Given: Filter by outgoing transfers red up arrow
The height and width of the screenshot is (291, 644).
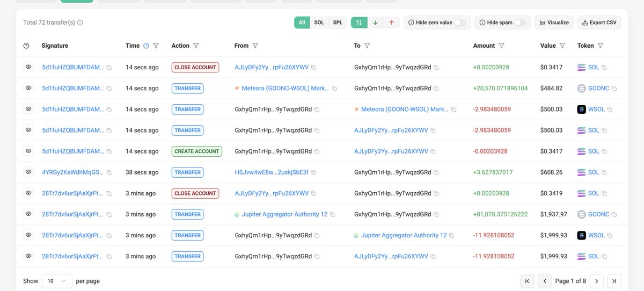Looking at the screenshot, I should 391,23.
